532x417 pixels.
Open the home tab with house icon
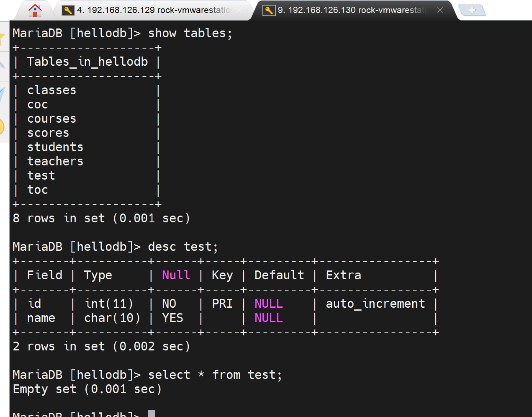(x=35, y=10)
